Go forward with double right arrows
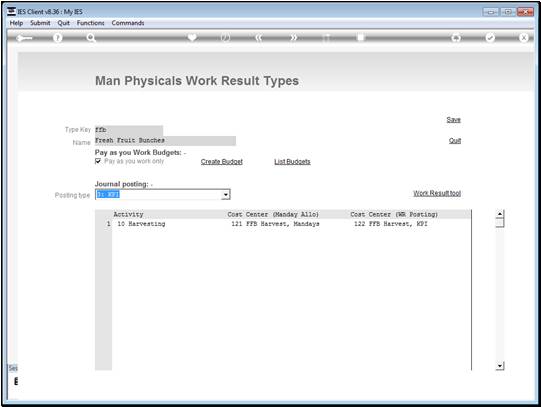Viewport: 541px width, 407px height. (x=293, y=38)
